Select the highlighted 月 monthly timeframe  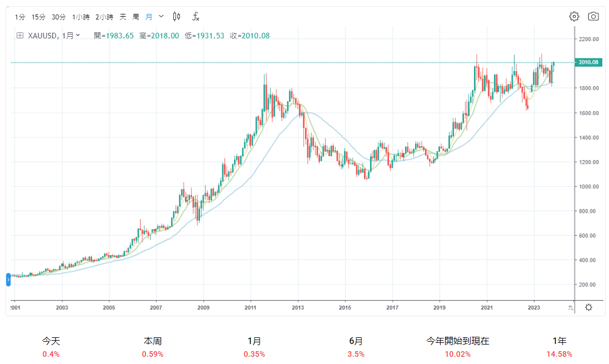tap(149, 17)
